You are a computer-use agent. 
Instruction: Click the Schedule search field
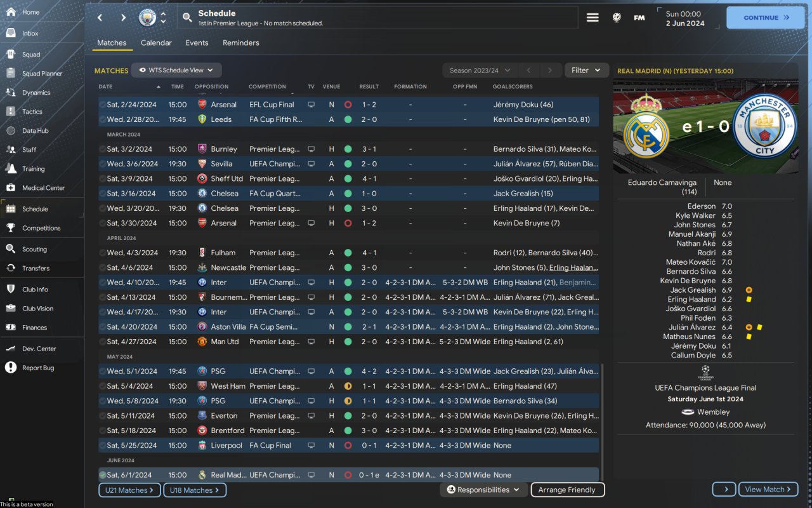[x=377, y=18]
